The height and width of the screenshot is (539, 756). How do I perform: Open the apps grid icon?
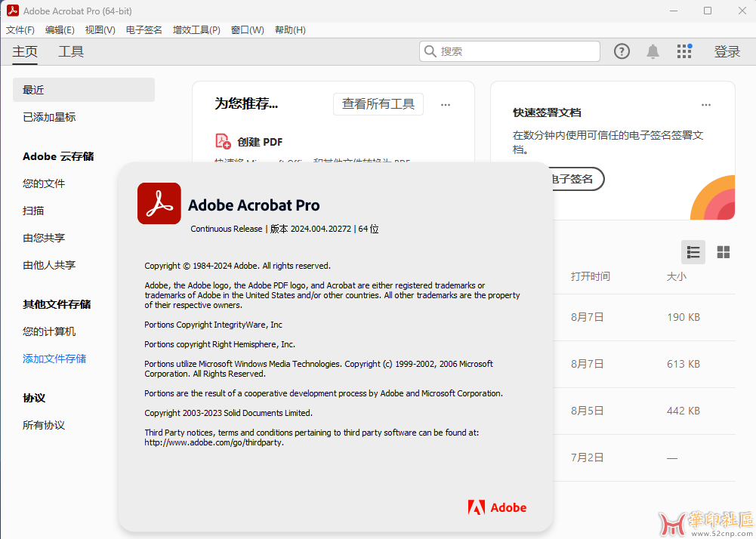coord(684,51)
